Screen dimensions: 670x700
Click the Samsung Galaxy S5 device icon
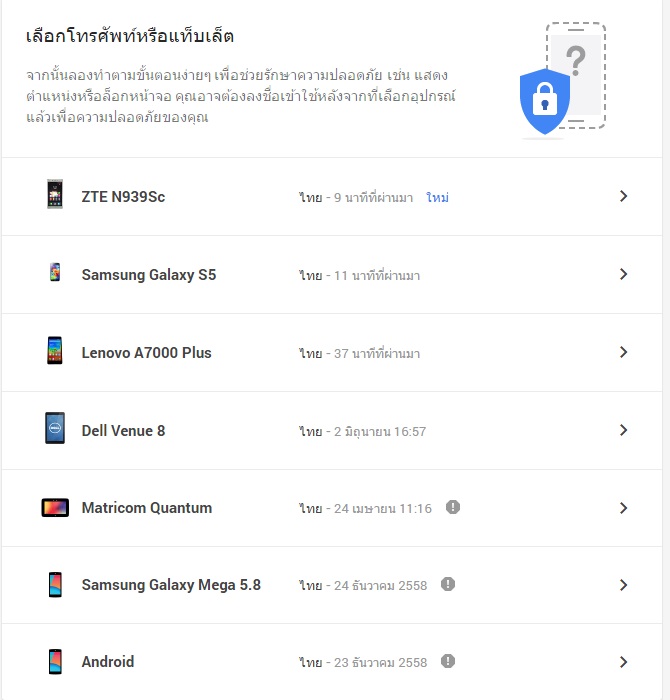coord(55,272)
